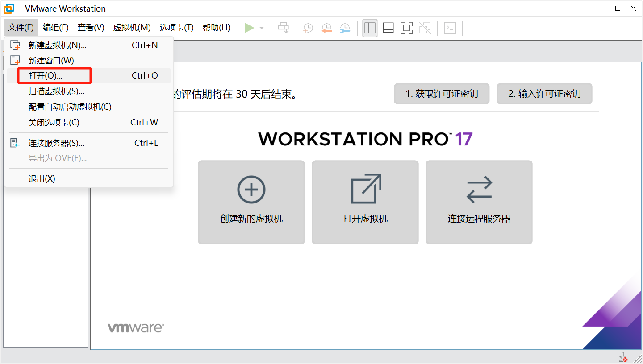Select 关闭选项卡(C) menu entry
The image size is (643, 364).
(x=89, y=122)
